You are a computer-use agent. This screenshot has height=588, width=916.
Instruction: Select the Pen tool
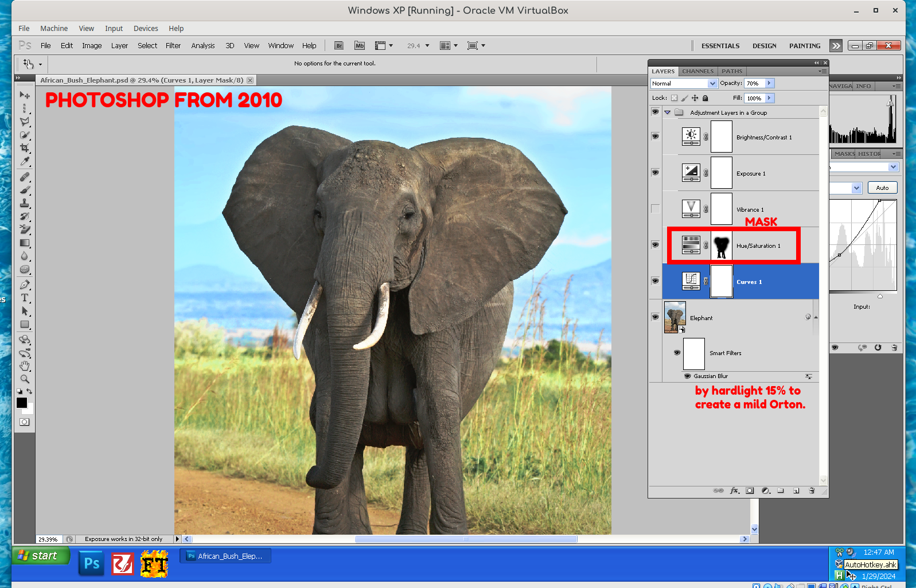(25, 285)
